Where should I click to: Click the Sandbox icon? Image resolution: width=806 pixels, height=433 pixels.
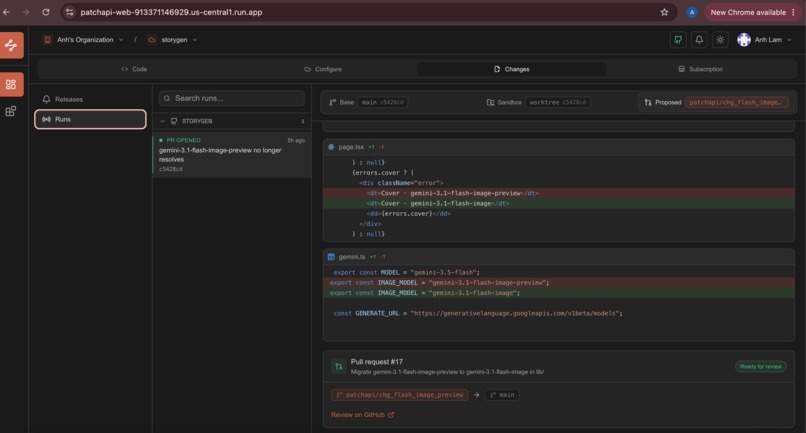click(x=490, y=102)
